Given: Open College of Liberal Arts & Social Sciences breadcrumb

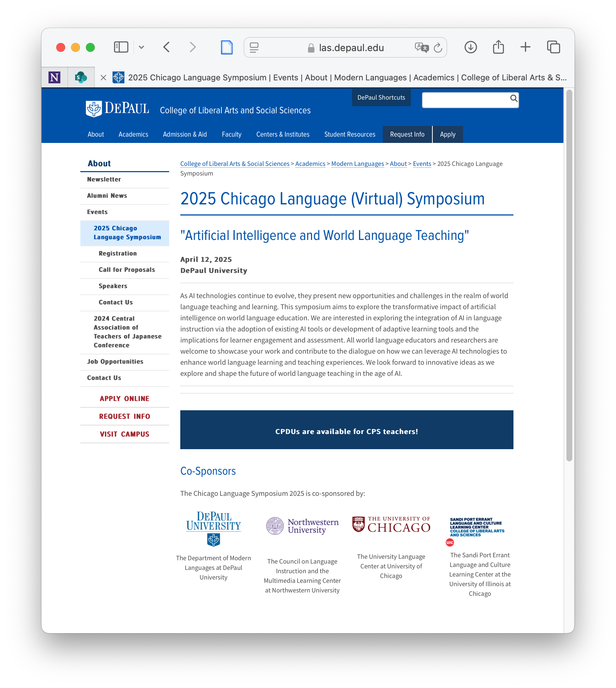Looking at the screenshot, I should pos(235,164).
